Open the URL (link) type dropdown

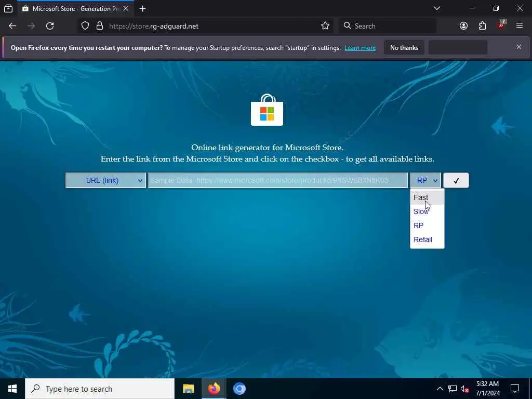click(105, 180)
